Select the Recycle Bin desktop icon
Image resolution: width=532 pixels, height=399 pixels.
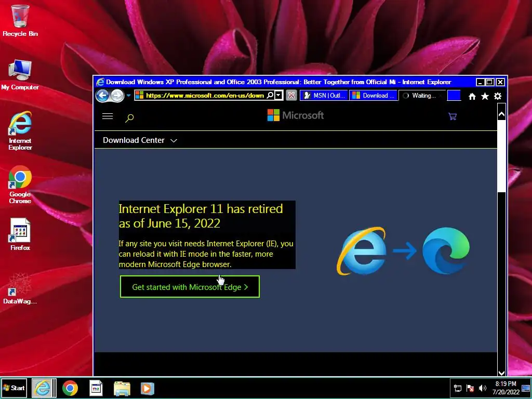coord(20,20)
